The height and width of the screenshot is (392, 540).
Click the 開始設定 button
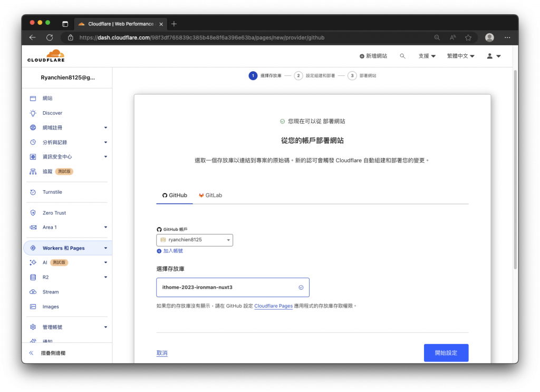pos(446,353)
